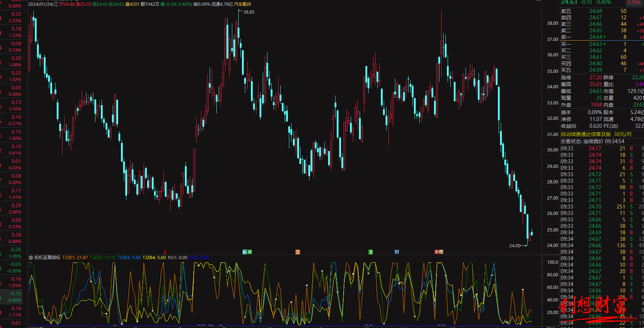Select the 买一 bid price 24.63
This screenshot has width=644, height=328.
pyautogui.click(x=595, y=44)
